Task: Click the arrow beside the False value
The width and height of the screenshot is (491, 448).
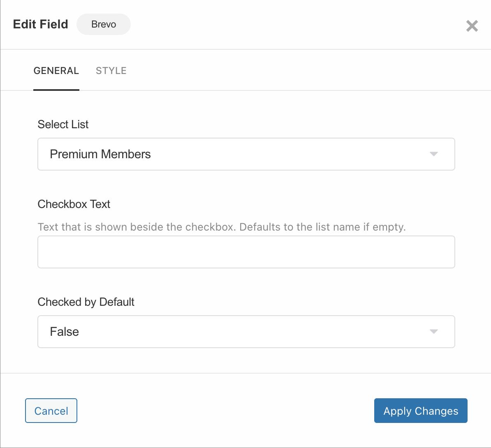Action: [433, 332]
